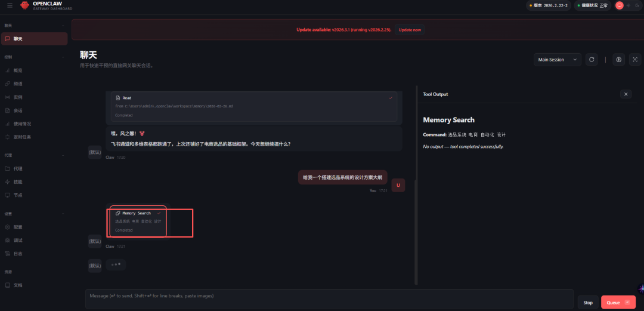Switch to dark theme moon toggle
This screenshot has width=644, height=311.
636,5
